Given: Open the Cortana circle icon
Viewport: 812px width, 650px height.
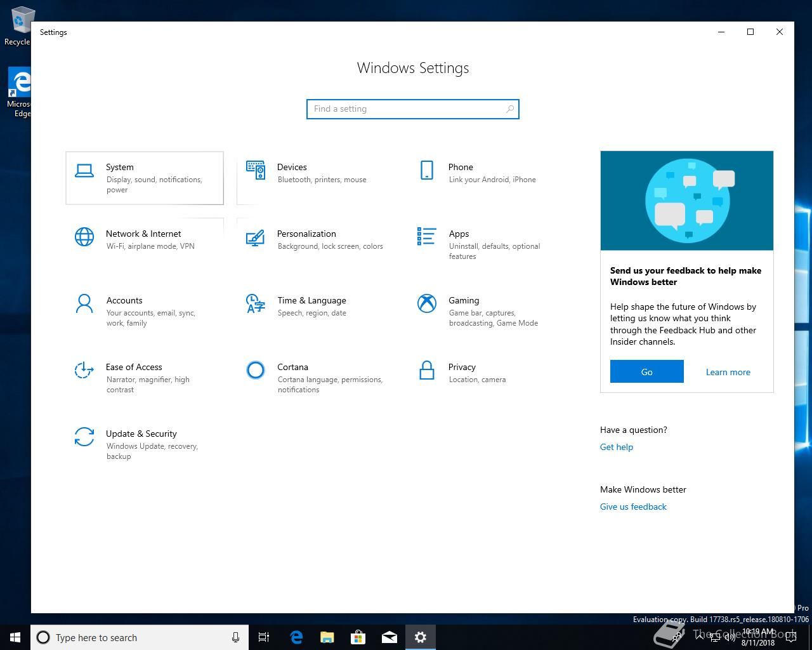Looking at the screenshot, I should 256,370.
